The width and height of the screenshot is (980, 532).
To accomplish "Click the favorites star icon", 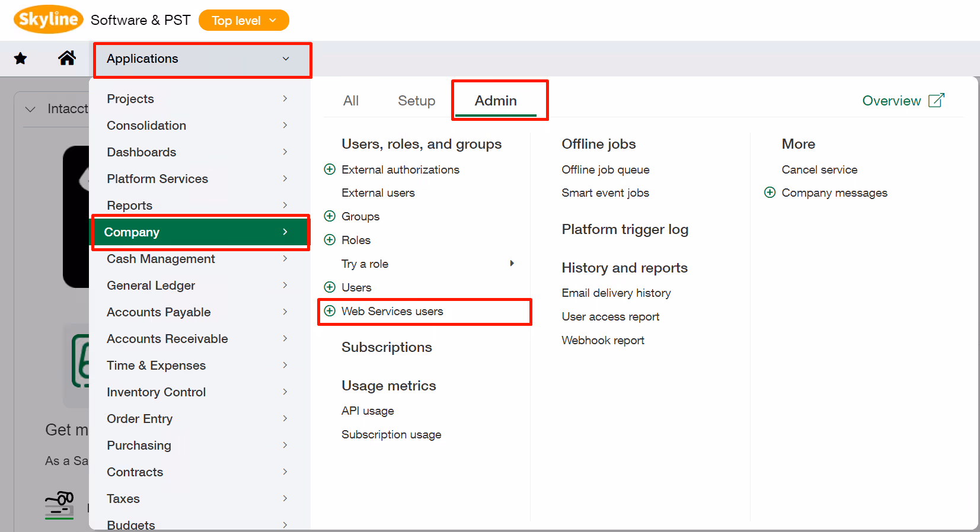I will [20, 58].
